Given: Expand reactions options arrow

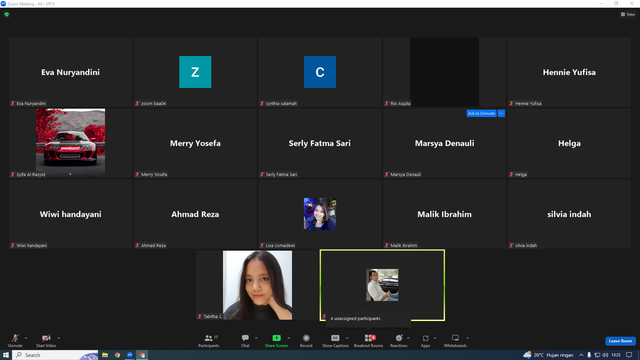Looking at the screenshot, I should coord(408,338).
